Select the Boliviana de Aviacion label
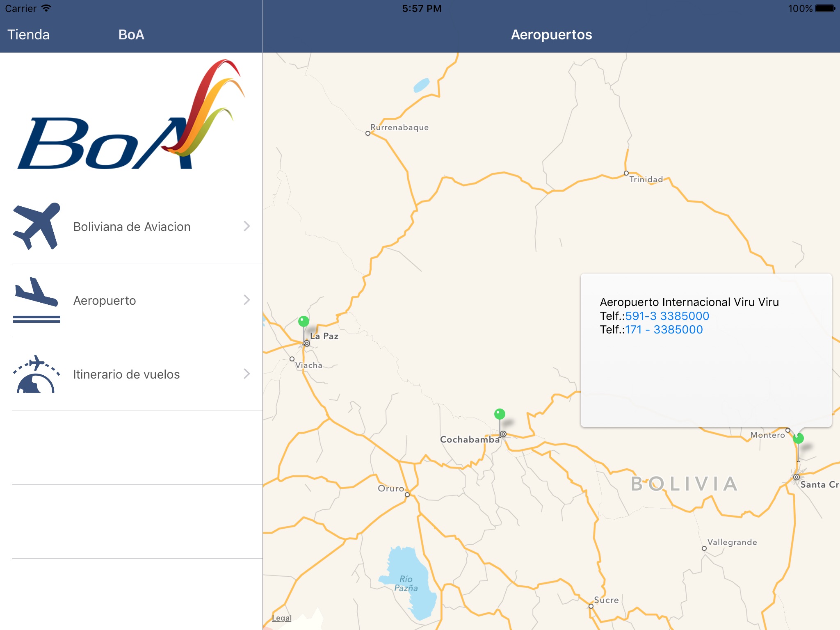Image resolution: width=840 pixels, height=630 pixels. click(x=132, y=227)
